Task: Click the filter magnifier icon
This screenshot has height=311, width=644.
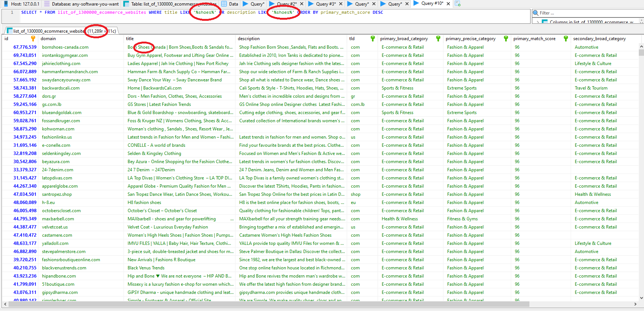Action: 536,13
